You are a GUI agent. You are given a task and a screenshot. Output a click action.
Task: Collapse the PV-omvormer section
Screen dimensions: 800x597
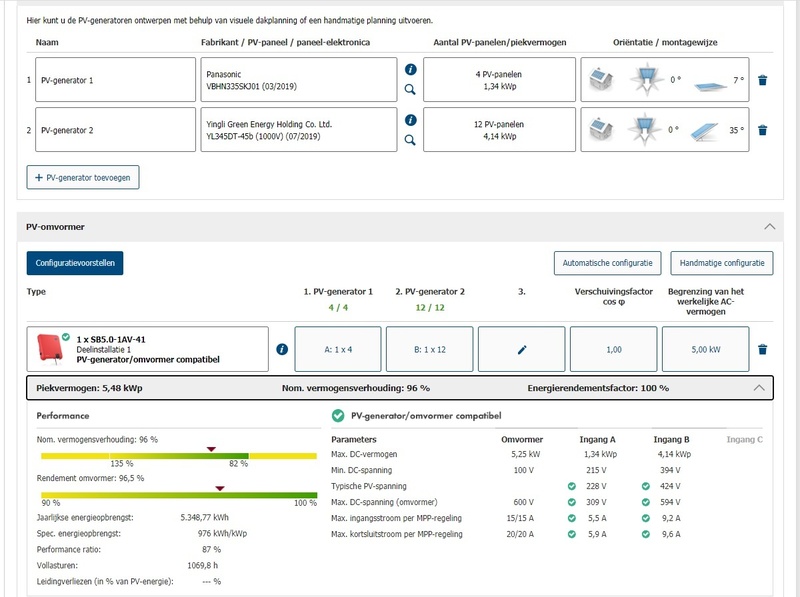769,227
